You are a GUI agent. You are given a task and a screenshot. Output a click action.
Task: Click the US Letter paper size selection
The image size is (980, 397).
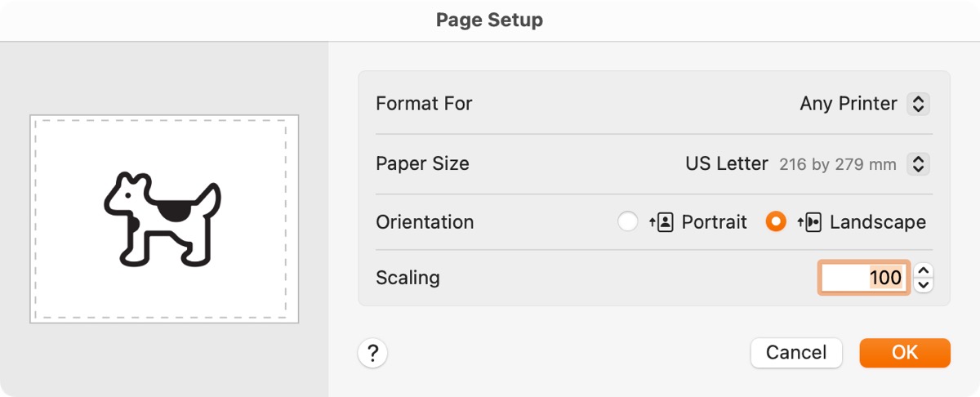coord(727,164)
